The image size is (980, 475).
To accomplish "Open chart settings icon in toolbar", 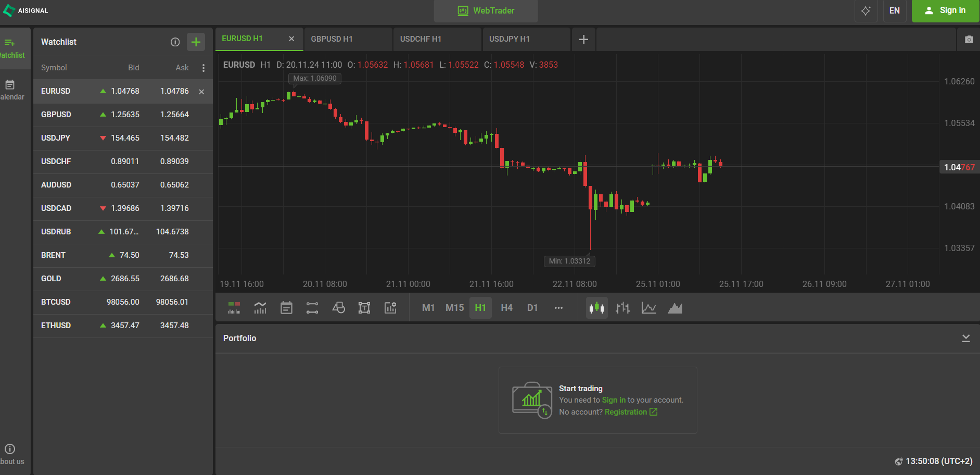I will pyautogui.click(x=390, y=308).
